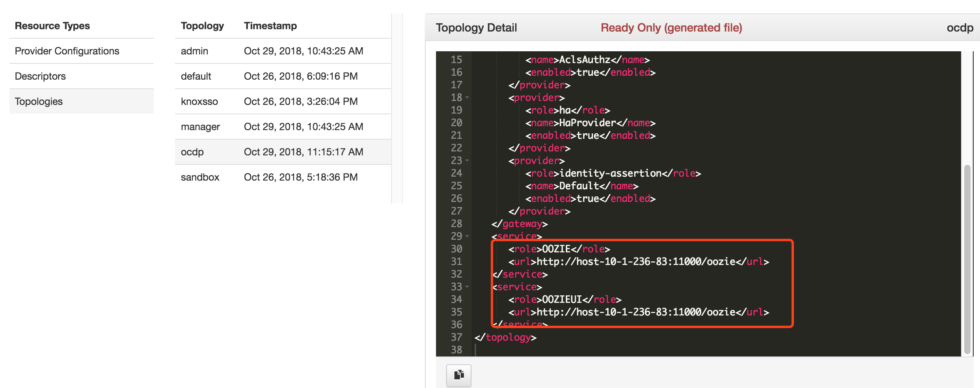Click the Topology Detail panel title
Viewport: 980px width, 388px height.
[476, 28]
